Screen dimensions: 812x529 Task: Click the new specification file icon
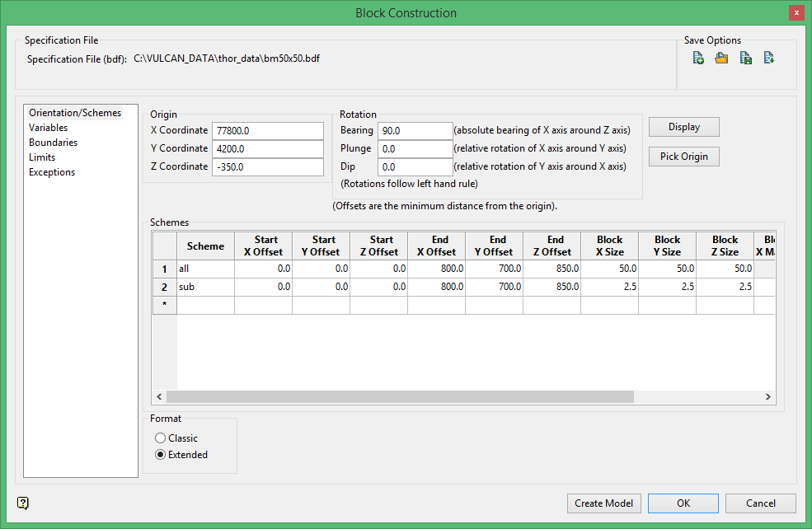[x=698, y=58]
